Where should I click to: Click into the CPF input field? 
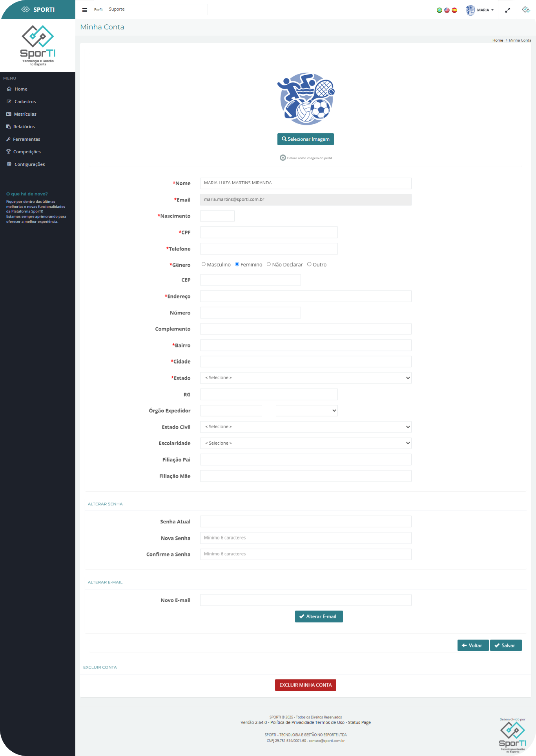point(269,232)
